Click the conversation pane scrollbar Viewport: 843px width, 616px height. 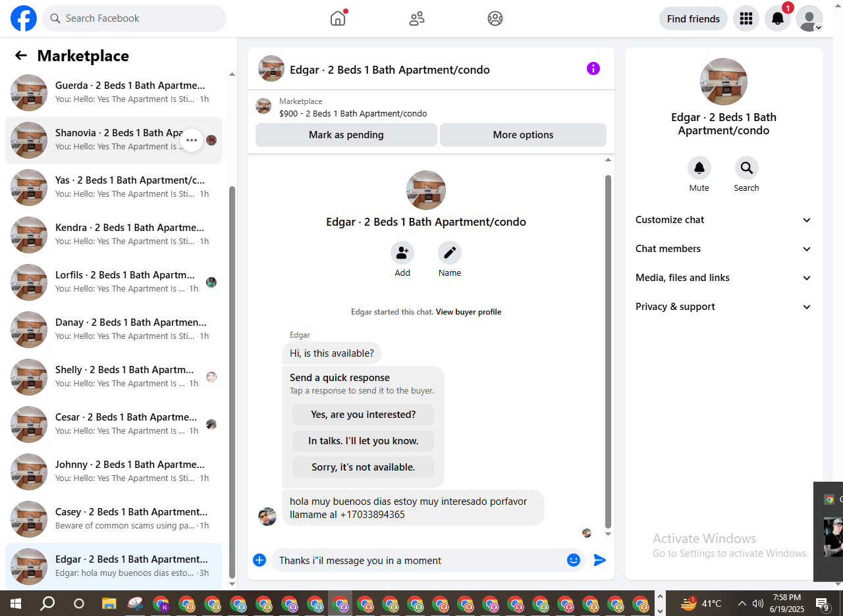[609, 352]
